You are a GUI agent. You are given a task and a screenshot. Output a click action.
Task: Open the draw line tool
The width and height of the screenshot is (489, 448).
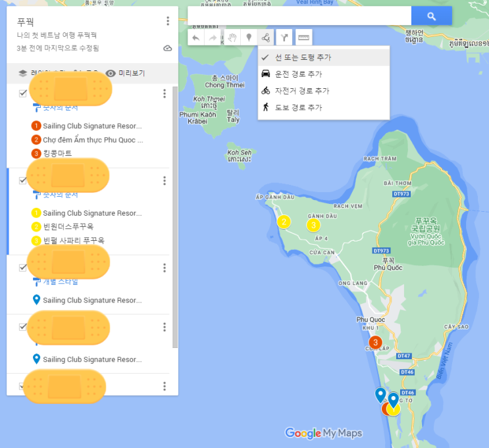pyautogui.click(x=266, y=38)
